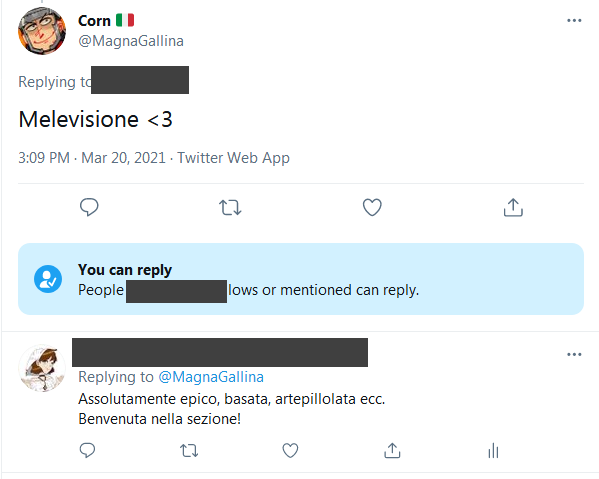Click the blue person-check reply icon
This screenshot has width=599, height=479.
tap(48, 279)
